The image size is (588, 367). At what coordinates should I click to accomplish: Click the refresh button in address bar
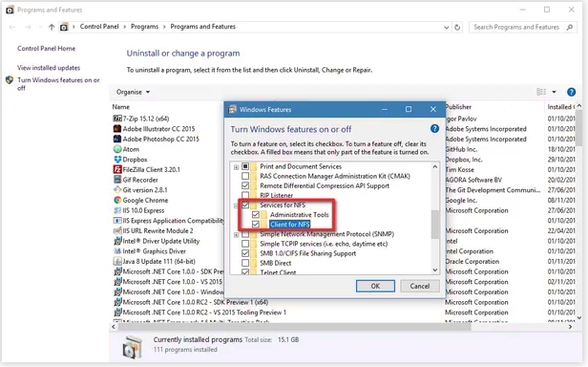[x=457, y=27]
